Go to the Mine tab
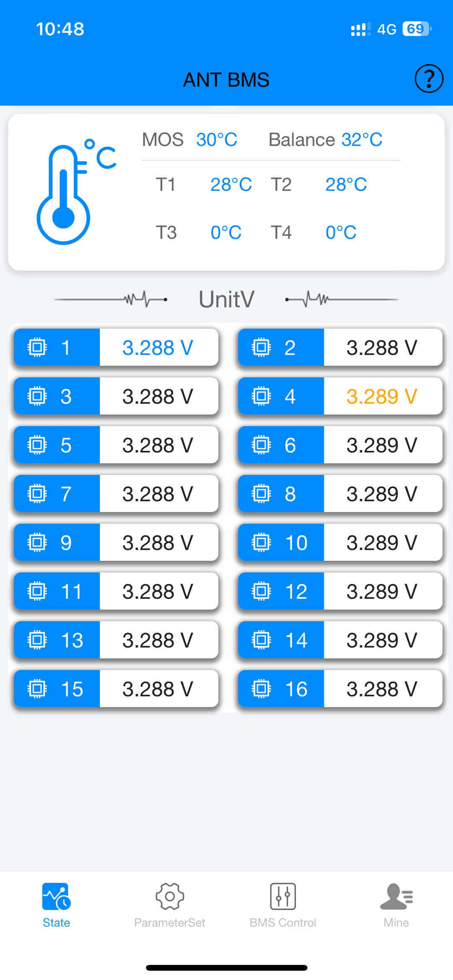This screenshot has width=453, height=980. click(x=396, y=922)
